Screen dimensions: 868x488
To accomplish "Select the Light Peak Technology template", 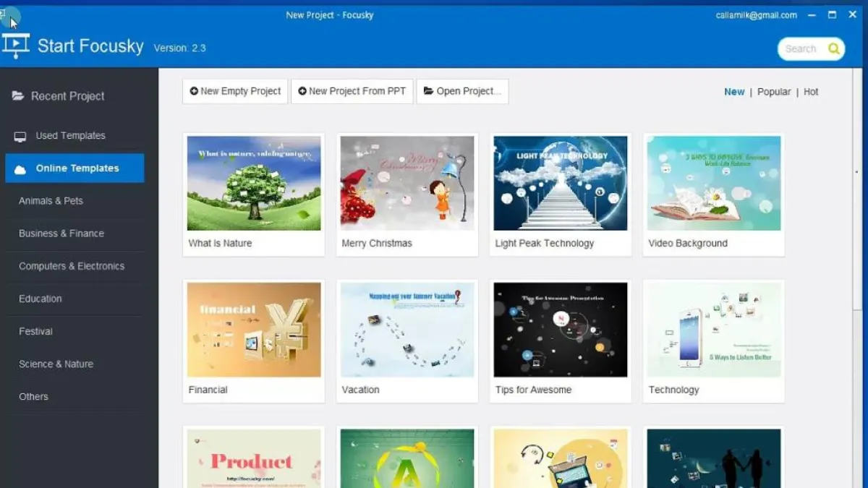I will pyautogui.click(x=561, y=184).
